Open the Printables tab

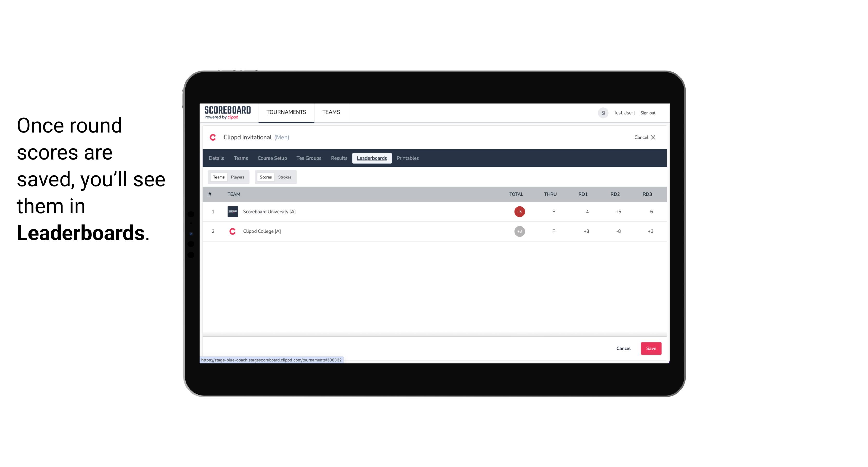click(408, 158)
